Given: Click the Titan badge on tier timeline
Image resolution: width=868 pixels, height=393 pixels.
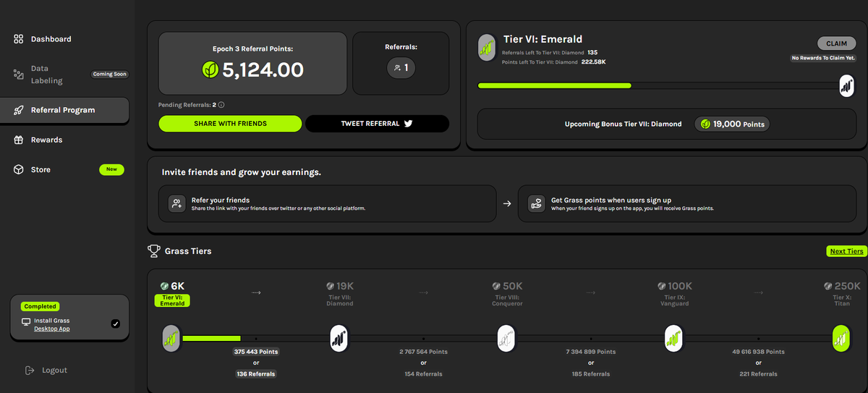Looking at the screenshot, I should 841,338.
